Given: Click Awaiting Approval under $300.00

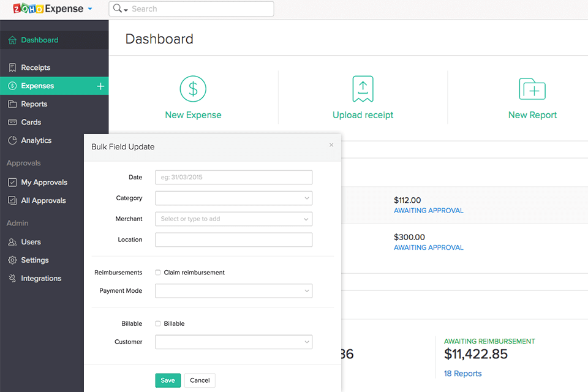Looking at the screenshot, I should point(429,247).
